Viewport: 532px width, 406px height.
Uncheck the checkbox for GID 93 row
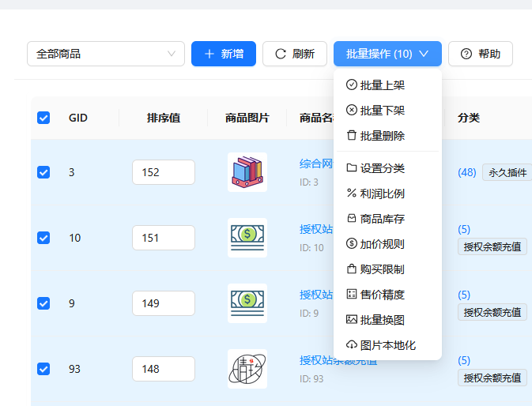pyautogui.click(x=43, y=369)
